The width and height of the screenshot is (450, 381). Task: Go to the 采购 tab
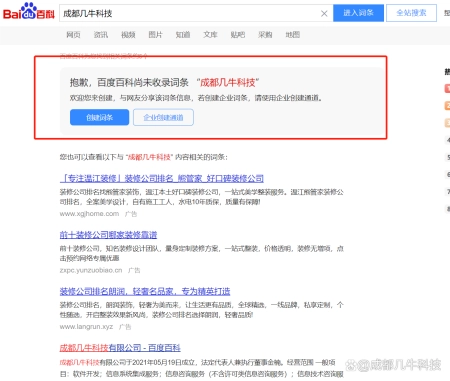(x=265, y=35)
